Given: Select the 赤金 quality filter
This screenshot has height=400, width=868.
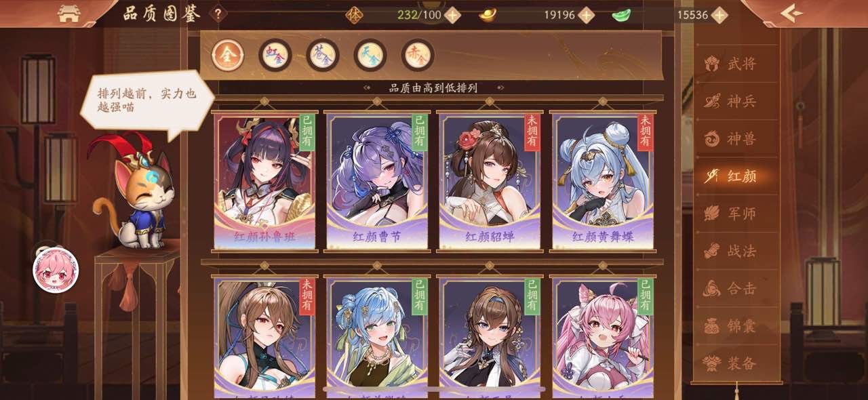Looking at the screenshot, I should [x=418, y=55].
